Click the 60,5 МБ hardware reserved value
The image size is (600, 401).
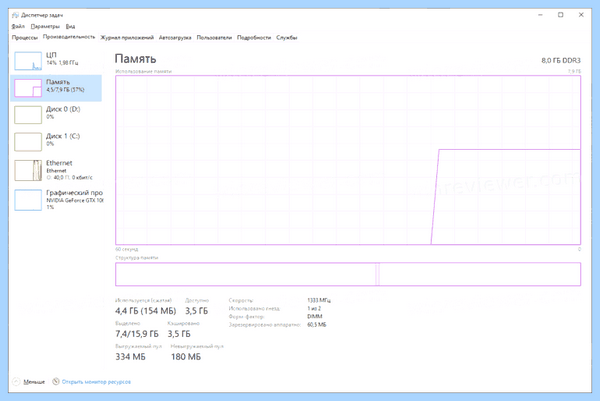click(317, 324)
